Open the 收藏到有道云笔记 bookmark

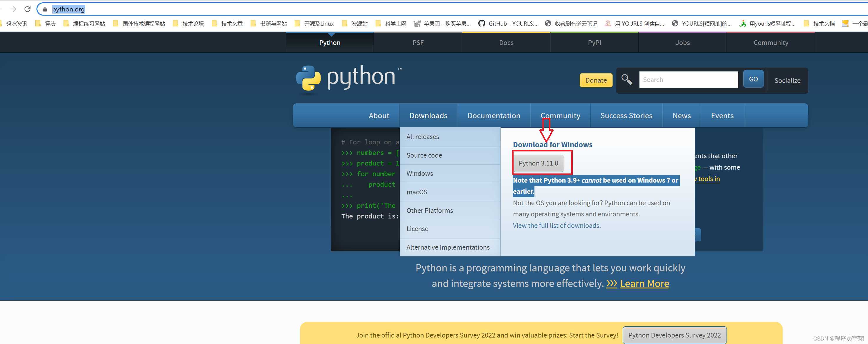click(x=571, y=24)
